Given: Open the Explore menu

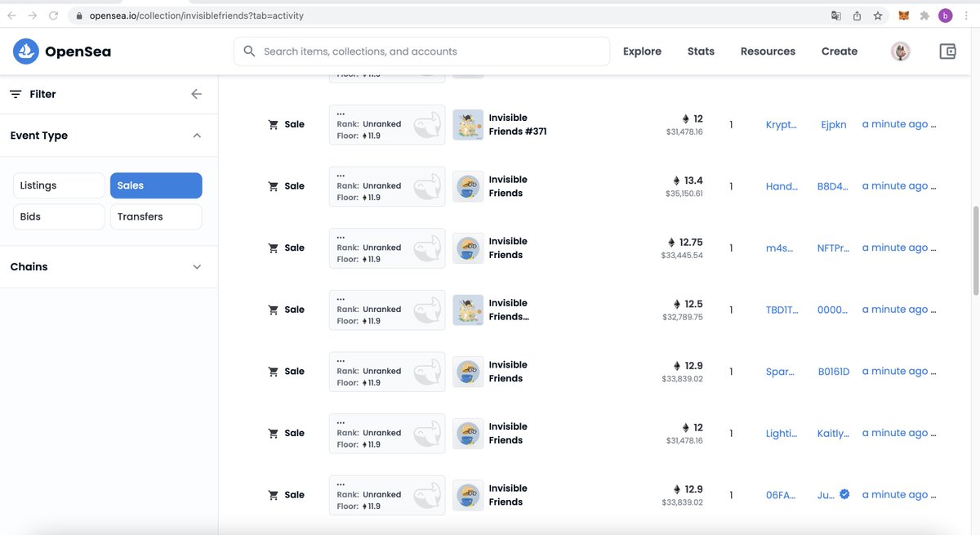Looking at the screenshot, I should tap(642, 51).
